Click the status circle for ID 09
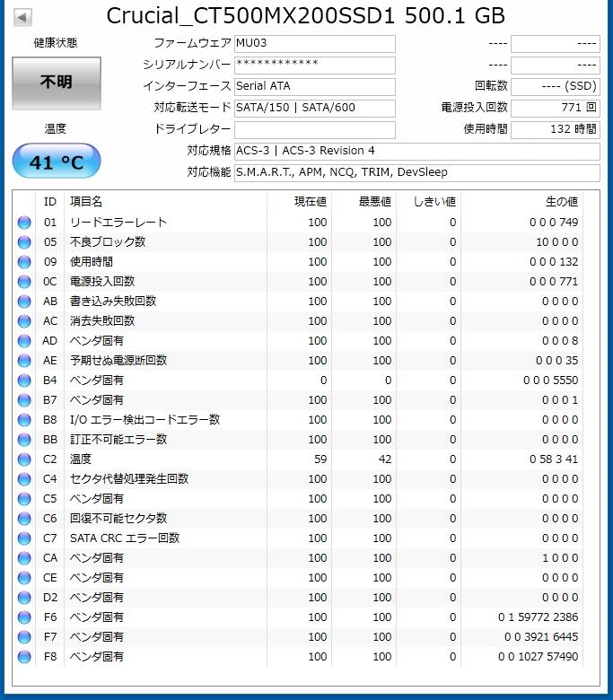Image resolution: width=613 pixels, height=700 pixels. coord(24,262)
